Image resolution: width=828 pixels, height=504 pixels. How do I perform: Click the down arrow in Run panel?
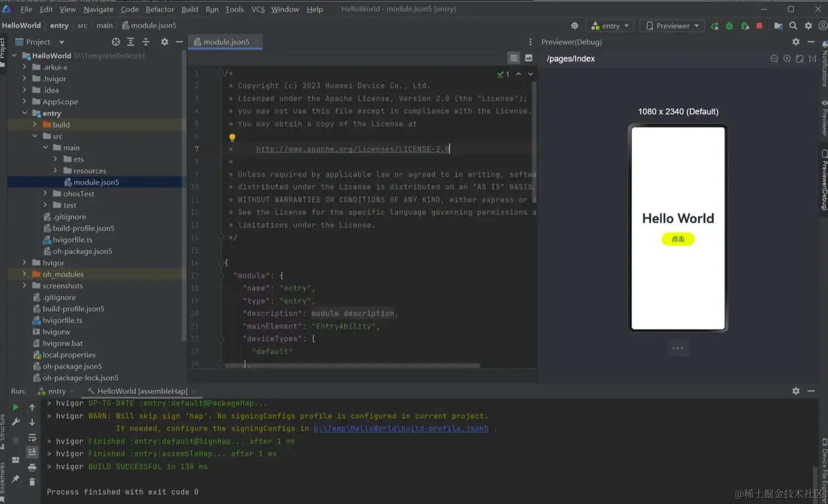[x=32, y=422]
